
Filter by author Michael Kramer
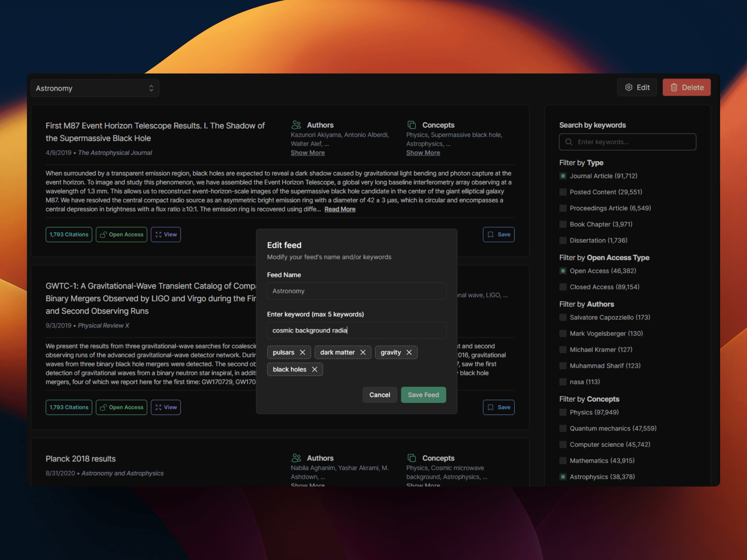click(563, 350)
